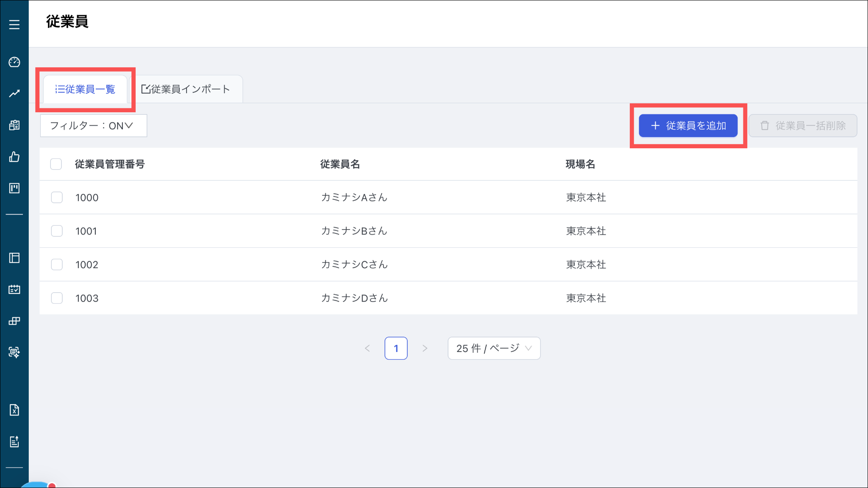Open the scan-with-sparkle sidebar icon

click(x=14, y=352)
